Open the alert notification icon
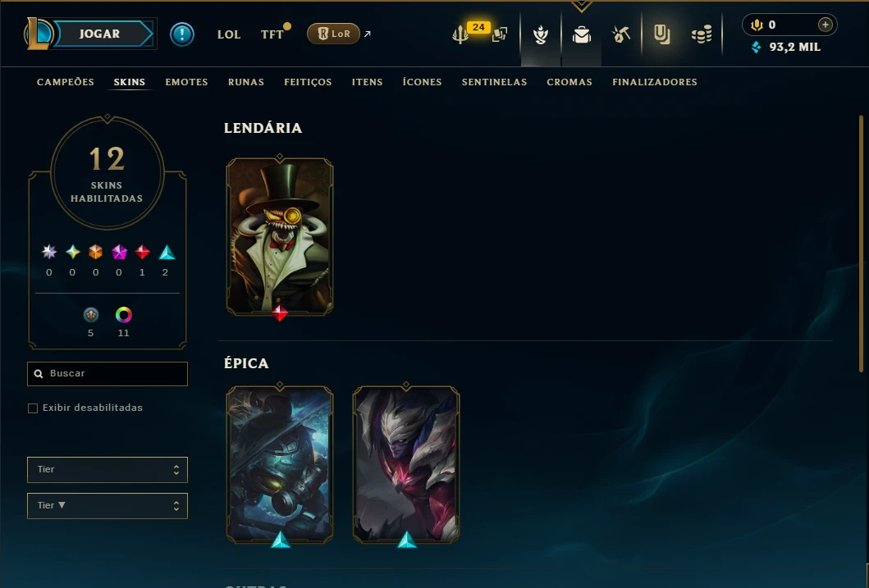Image resolution: width=869 pixels, height=588 pixels. [182, 34]
